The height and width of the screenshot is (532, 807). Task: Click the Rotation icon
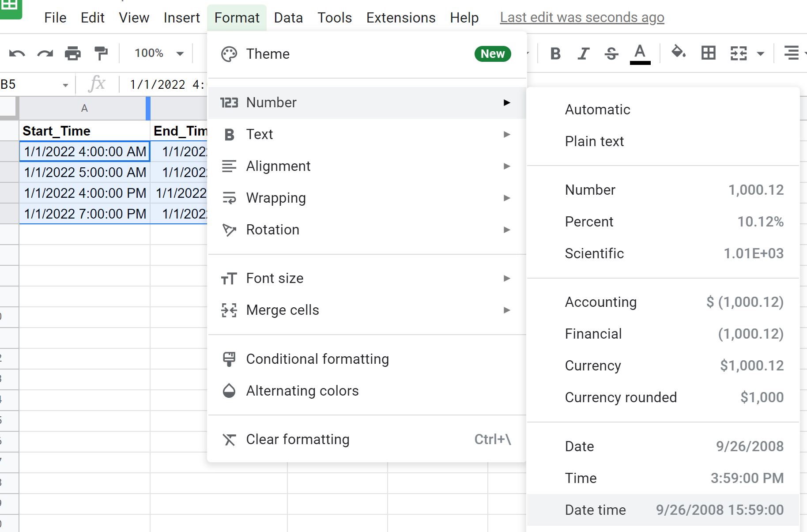click(229, 230)
